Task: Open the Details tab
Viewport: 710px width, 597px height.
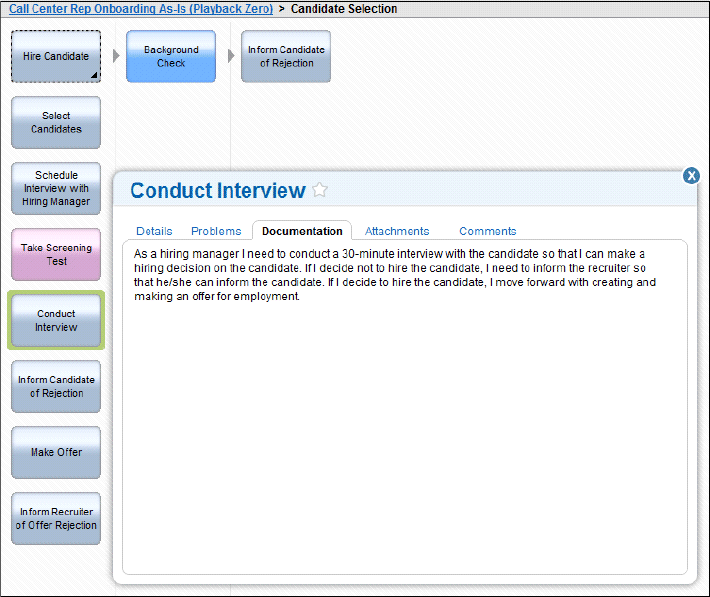Action: coord(154,231)
